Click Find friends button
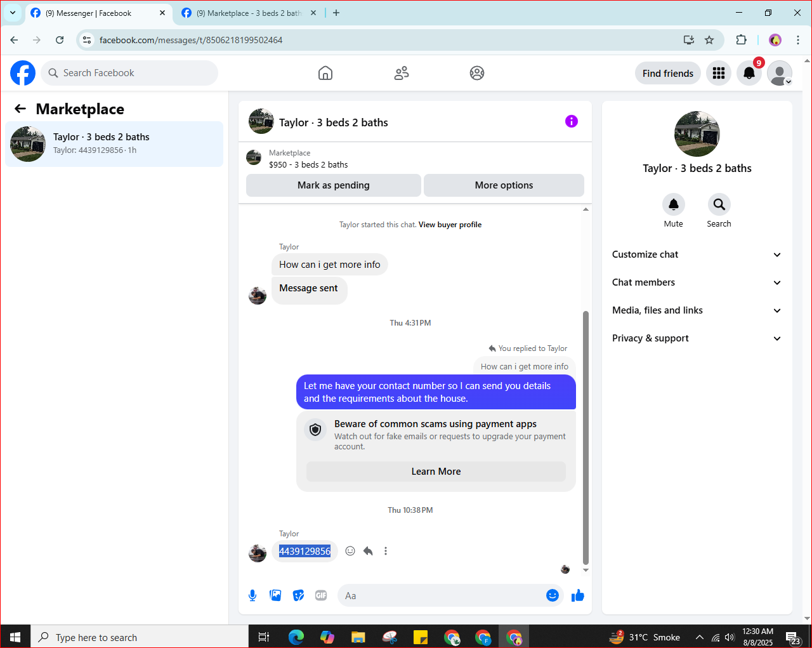812x648 pixels. (668, 73)
